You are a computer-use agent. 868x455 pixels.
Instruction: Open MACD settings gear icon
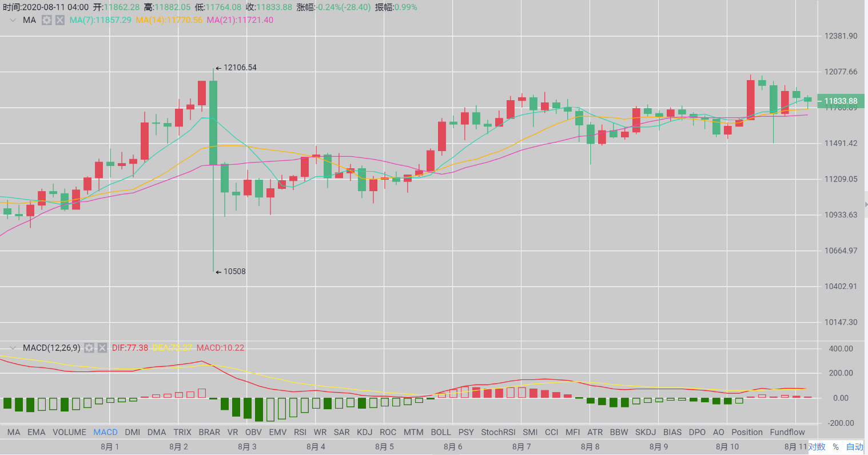coord(89,347)
